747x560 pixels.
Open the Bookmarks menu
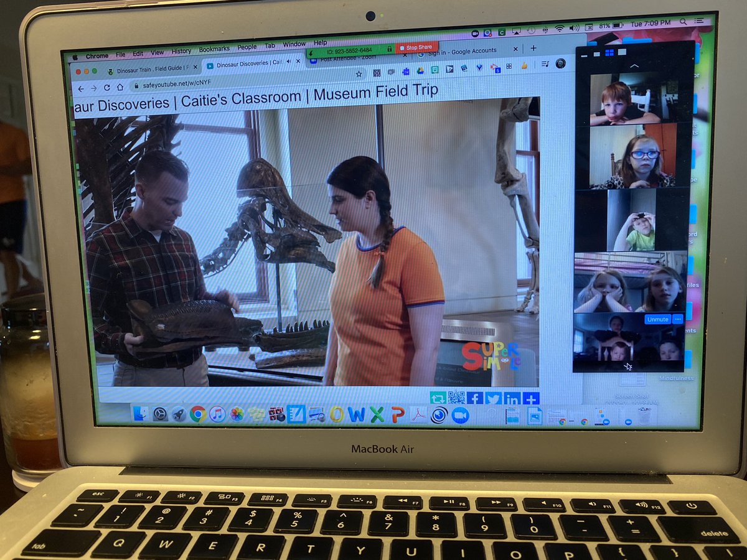pyautogui.click(x=214, y=49)
